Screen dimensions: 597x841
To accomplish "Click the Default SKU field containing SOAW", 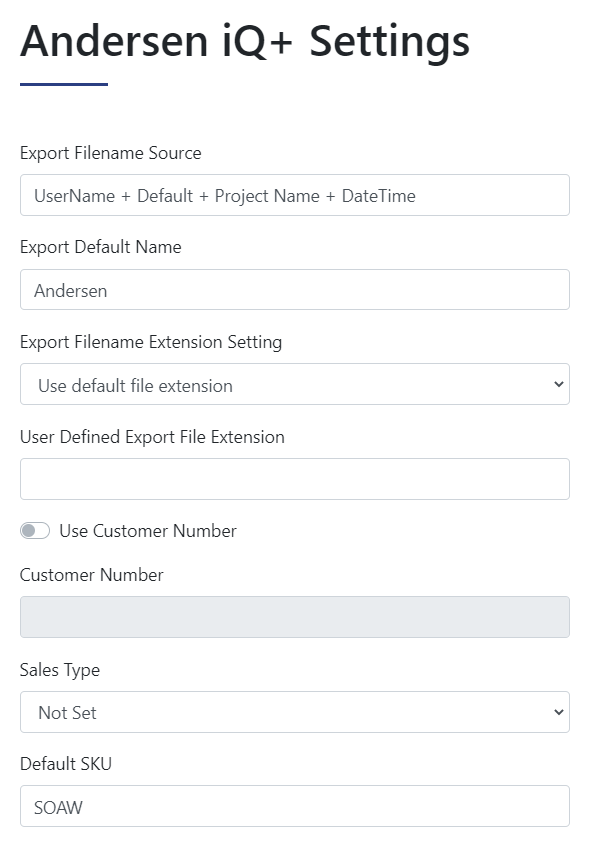I will point(294,806).
